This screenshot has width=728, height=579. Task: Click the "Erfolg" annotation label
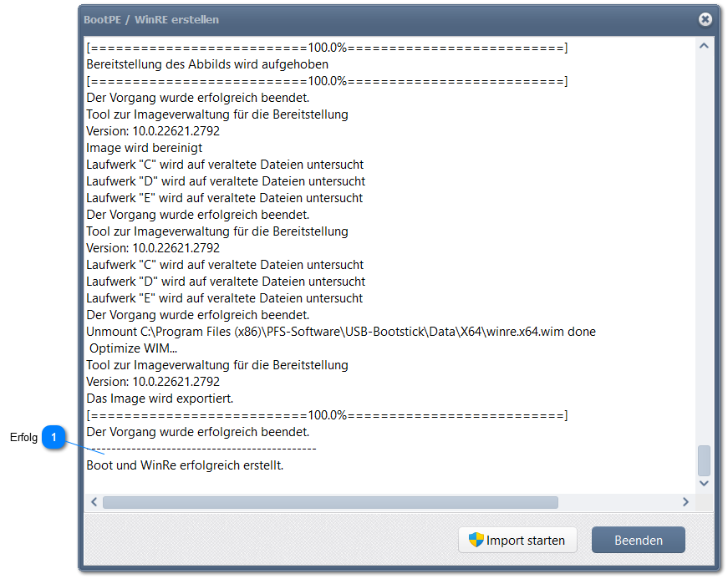[x=23, y=438]
